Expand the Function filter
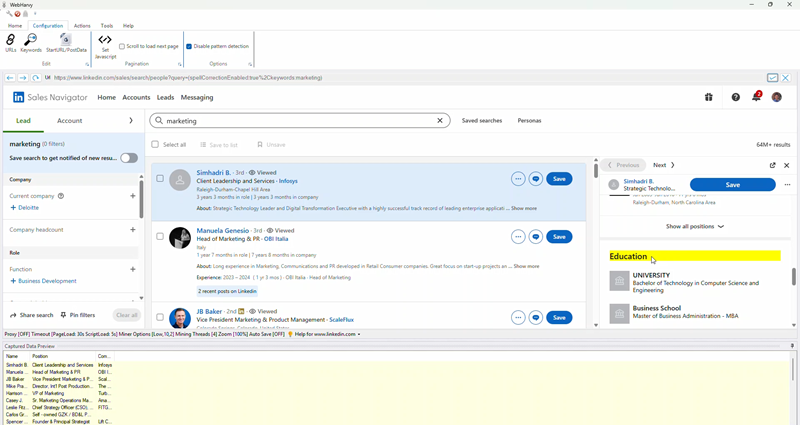Screen dimensions: 800x425 point(133,269)
